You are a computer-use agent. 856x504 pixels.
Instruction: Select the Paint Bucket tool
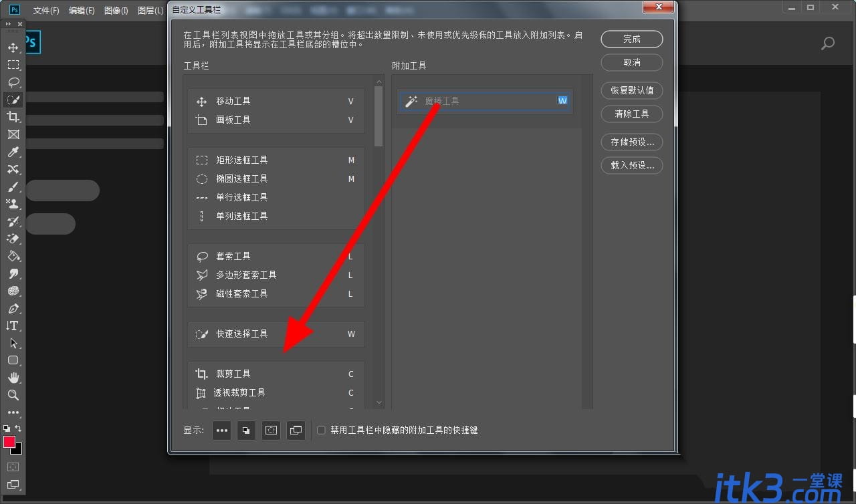tap(13, 256)
